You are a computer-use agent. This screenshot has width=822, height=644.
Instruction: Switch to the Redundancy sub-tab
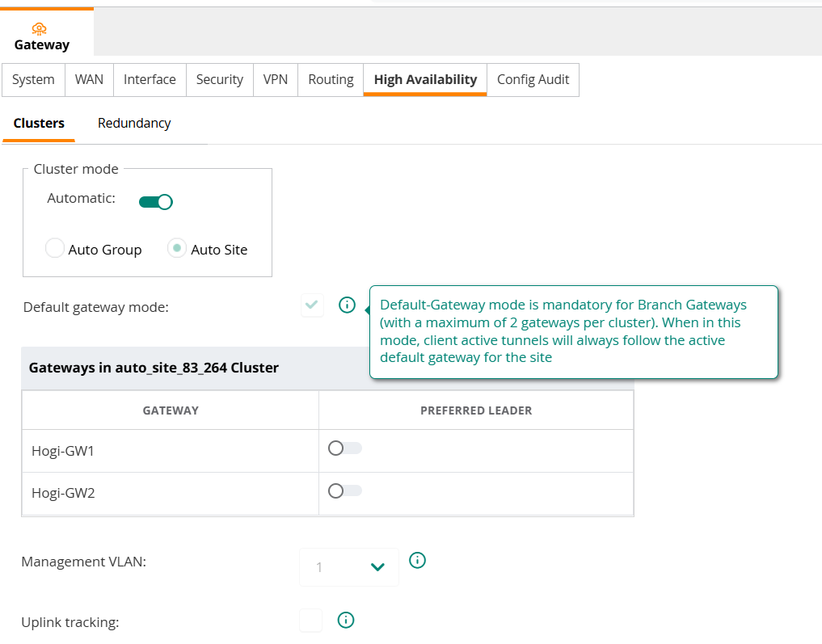click(x=134, y=123)
